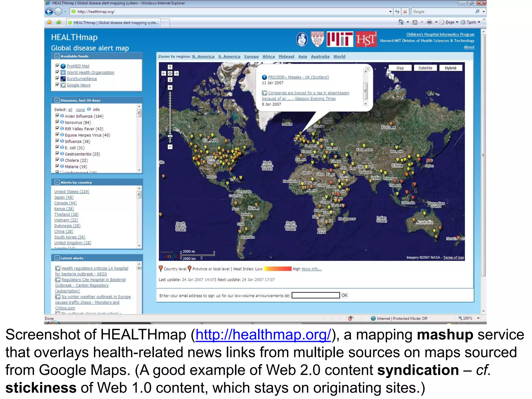Click the Refresh page icon
Image resolution: width=532 pixels, height=399 pixels.
(397, 11)
